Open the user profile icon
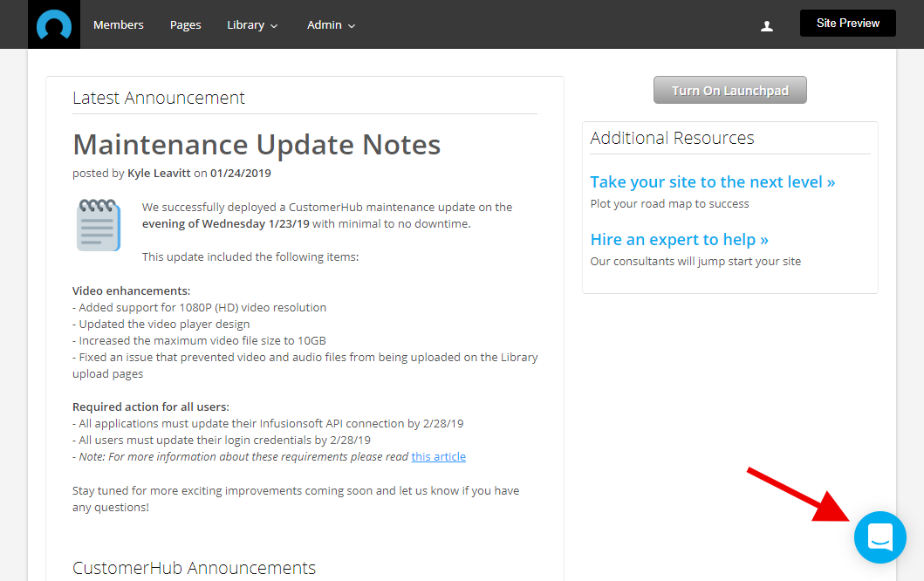Image resolution: width=924 pixels, height=581 pixels. pyautogui.click(x=767, y=26)
